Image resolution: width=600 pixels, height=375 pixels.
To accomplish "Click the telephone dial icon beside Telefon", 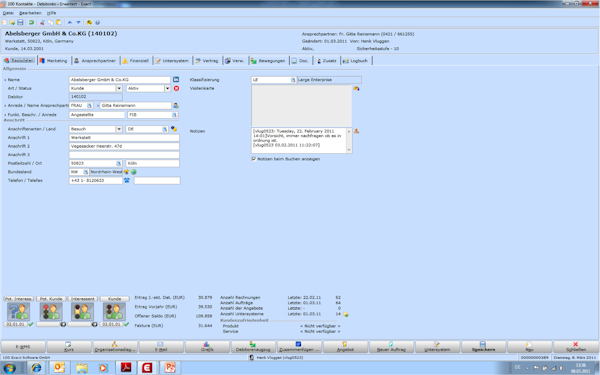I will pos(127,180).
